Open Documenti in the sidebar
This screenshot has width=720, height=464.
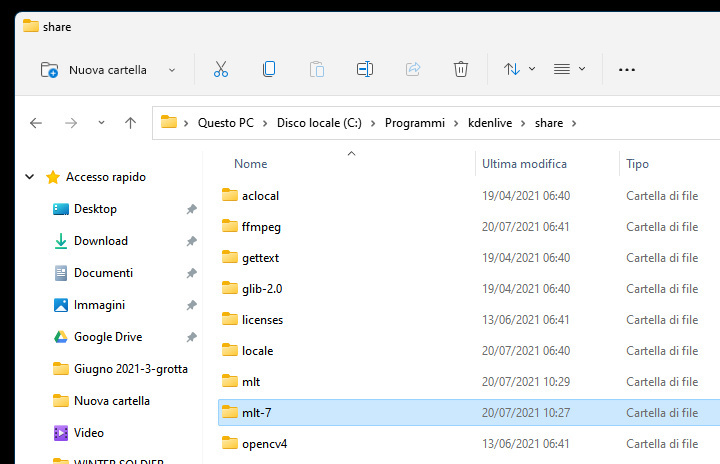tap(103, 273)
